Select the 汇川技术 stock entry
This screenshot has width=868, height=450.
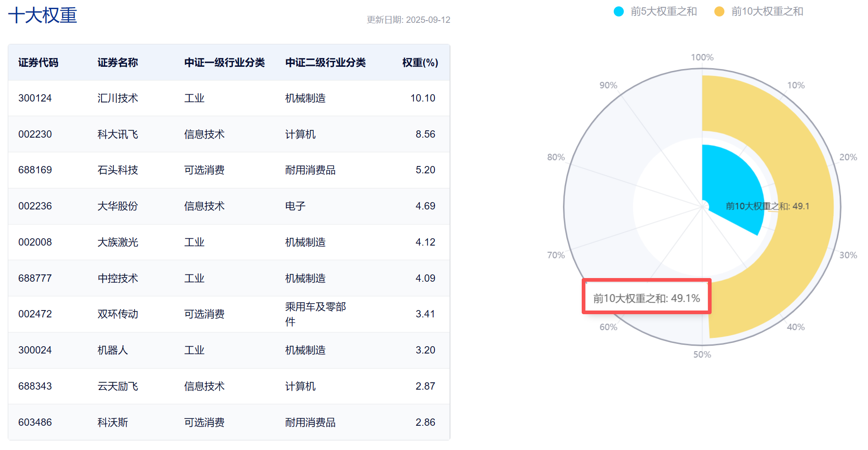coord(118,98)
